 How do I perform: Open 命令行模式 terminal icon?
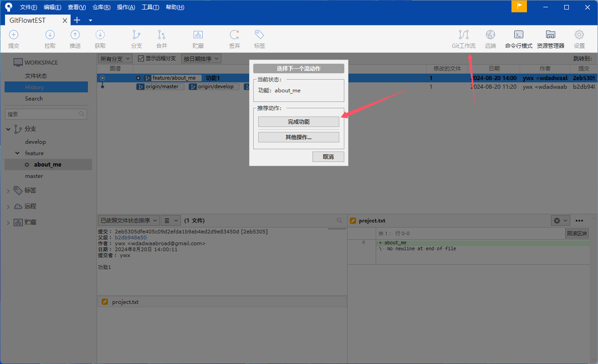[518, 35]
